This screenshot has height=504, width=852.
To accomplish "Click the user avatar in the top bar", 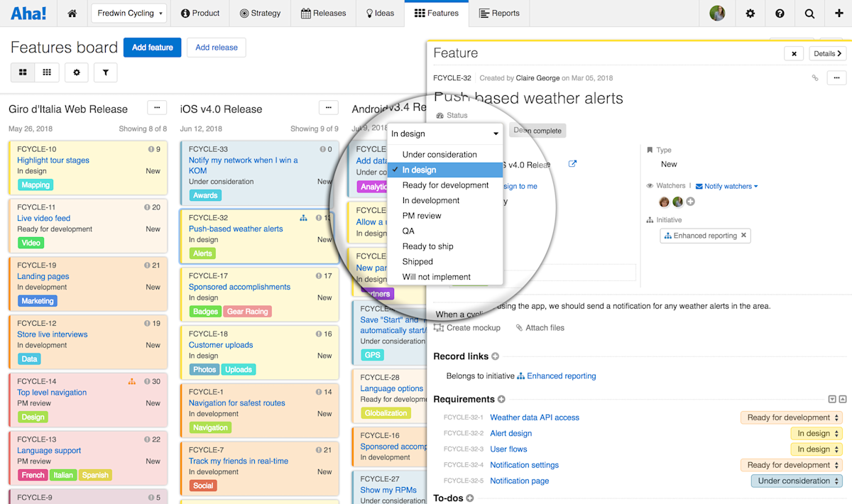I will [716, 13].
